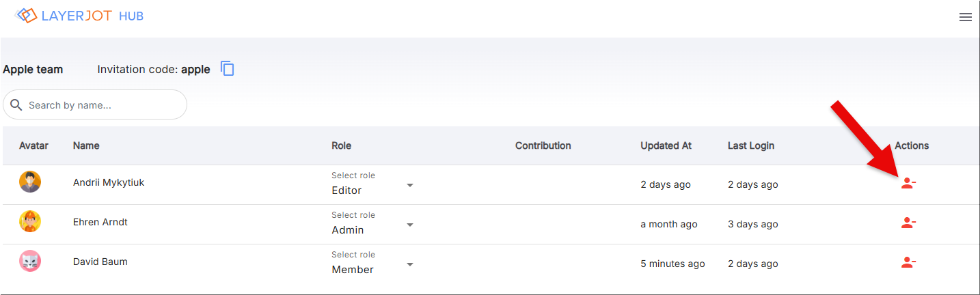
Task: Click Ehren Arndt's avatar image
Action: coord(30,221)
